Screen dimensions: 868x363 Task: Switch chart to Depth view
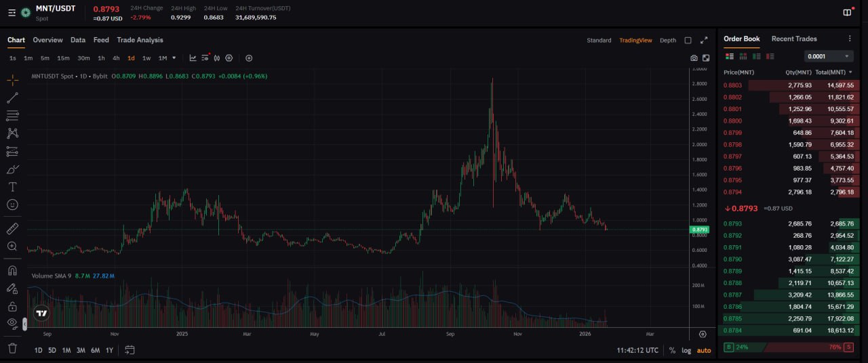tap(668, 41)
